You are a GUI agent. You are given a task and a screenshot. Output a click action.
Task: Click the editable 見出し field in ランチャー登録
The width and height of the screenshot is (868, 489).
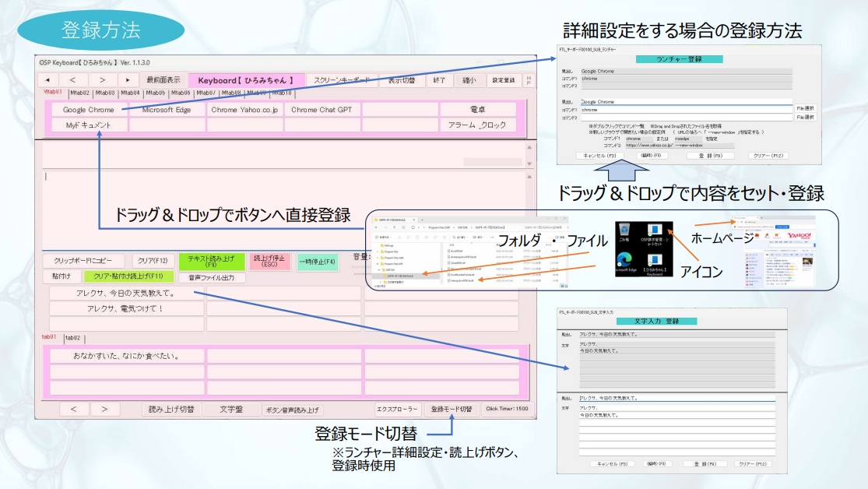coord(687,102)
